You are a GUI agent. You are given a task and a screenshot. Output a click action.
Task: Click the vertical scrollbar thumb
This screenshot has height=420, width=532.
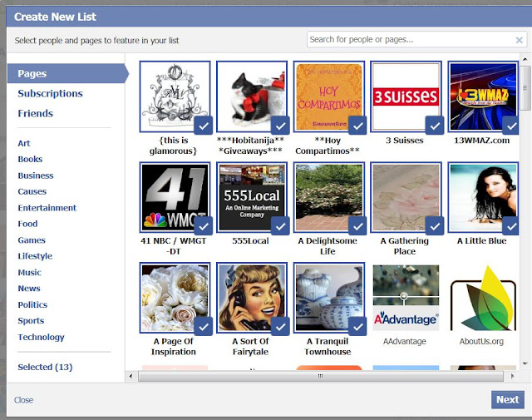point(525,88)
